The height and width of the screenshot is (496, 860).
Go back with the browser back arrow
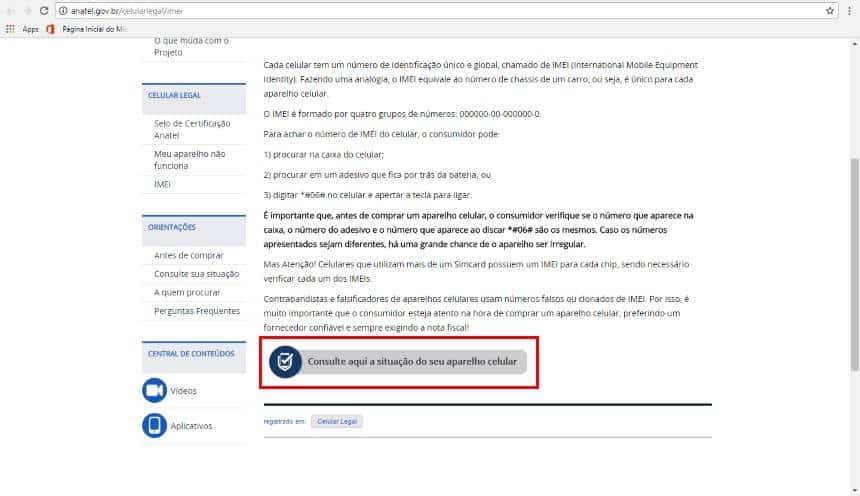10,10
